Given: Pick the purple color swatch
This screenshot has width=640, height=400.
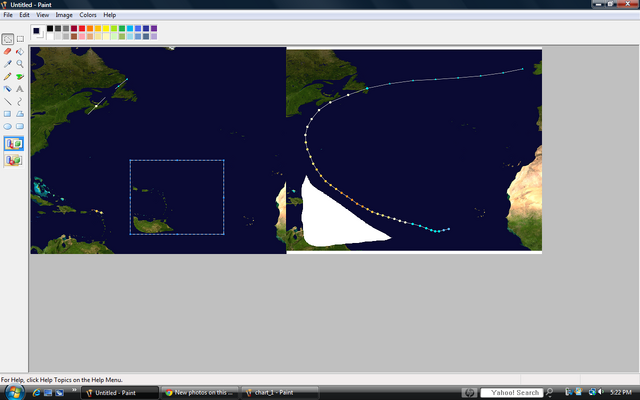Looking at the screenshot, I should click(154, 28).
